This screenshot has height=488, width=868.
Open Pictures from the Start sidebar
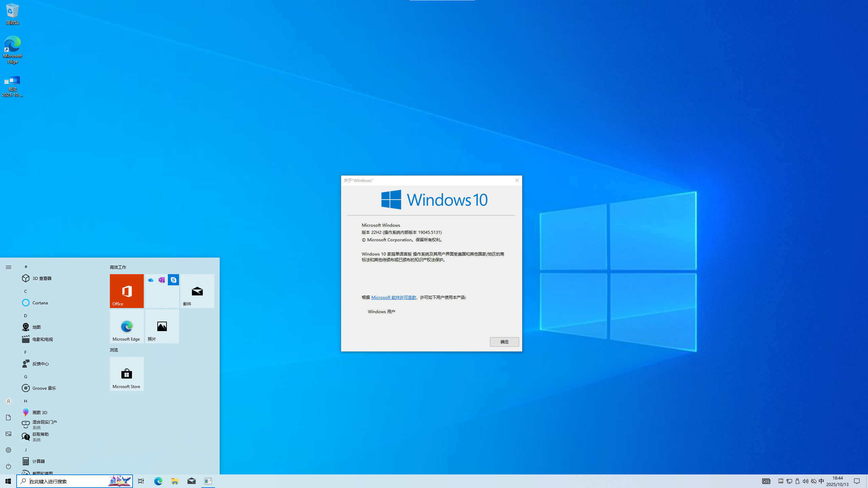click(8, 434)
